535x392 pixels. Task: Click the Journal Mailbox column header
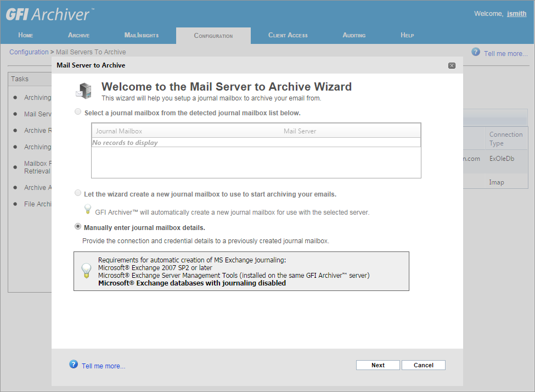[119, 131]
